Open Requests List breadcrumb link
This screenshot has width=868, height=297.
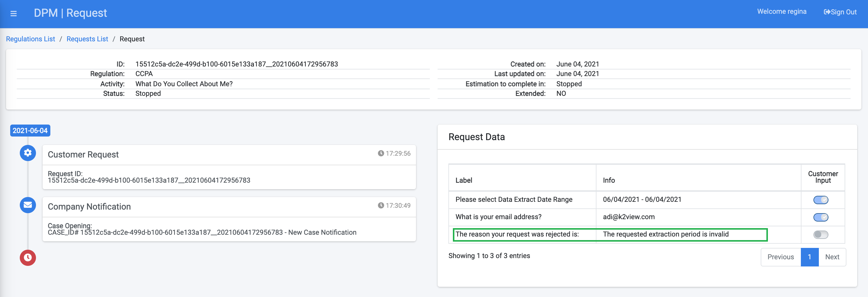87,39
